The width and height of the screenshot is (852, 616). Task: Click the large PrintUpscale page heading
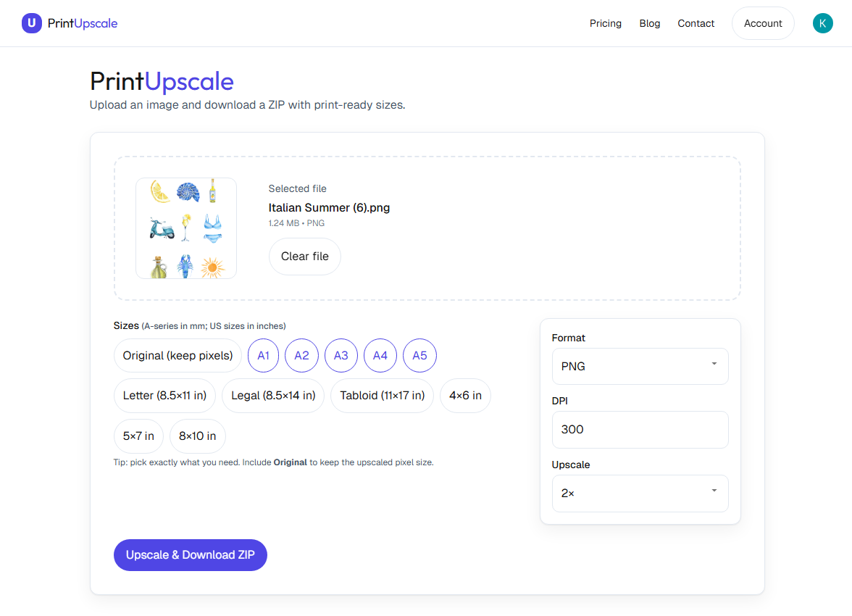[x=162, y=82]
